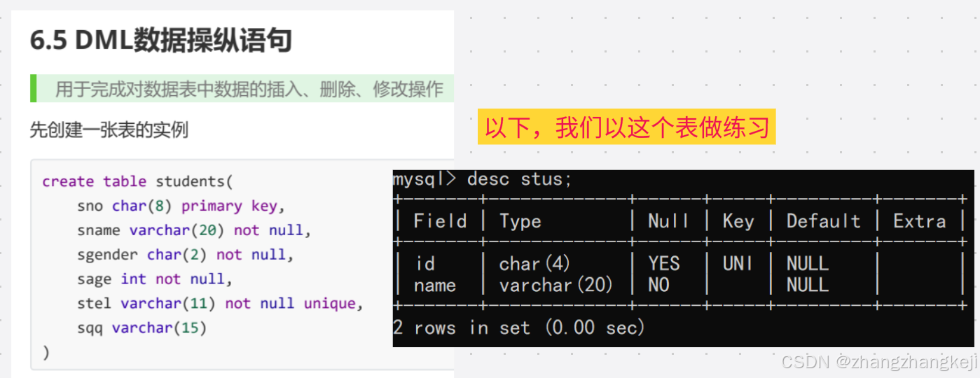This screenshot has width=980, height=378.
Task: Click the "UNI" key cell
Action: point(738,263)
